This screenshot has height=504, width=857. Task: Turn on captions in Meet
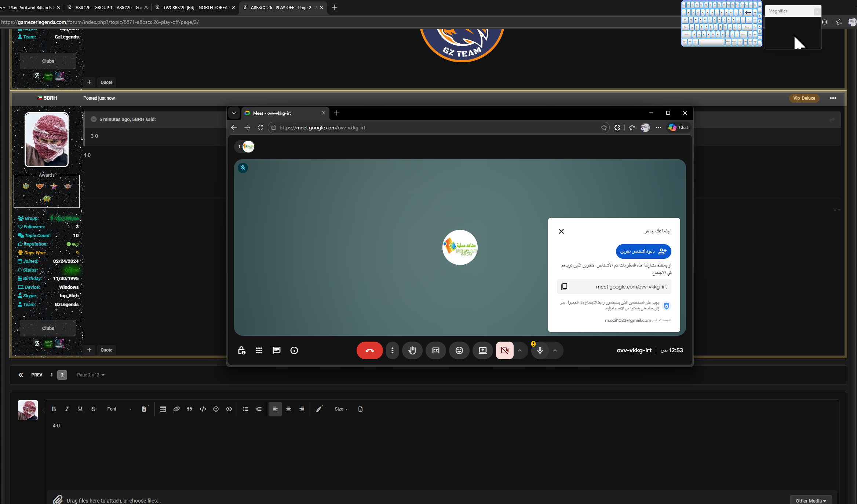coord(435,350)
